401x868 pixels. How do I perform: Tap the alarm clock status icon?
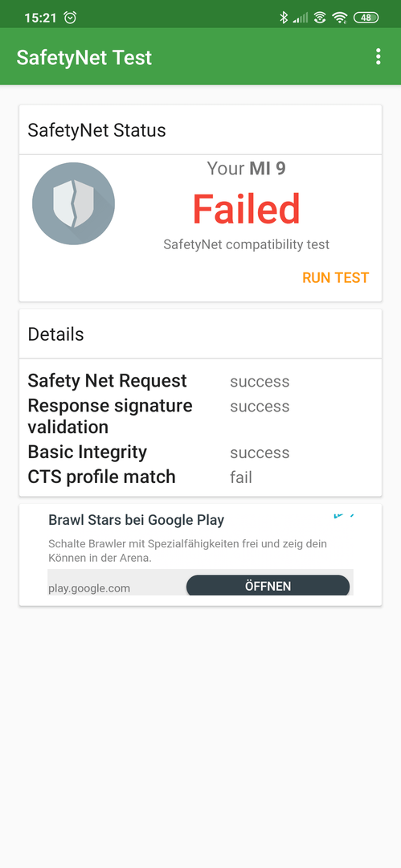point(71,17)
